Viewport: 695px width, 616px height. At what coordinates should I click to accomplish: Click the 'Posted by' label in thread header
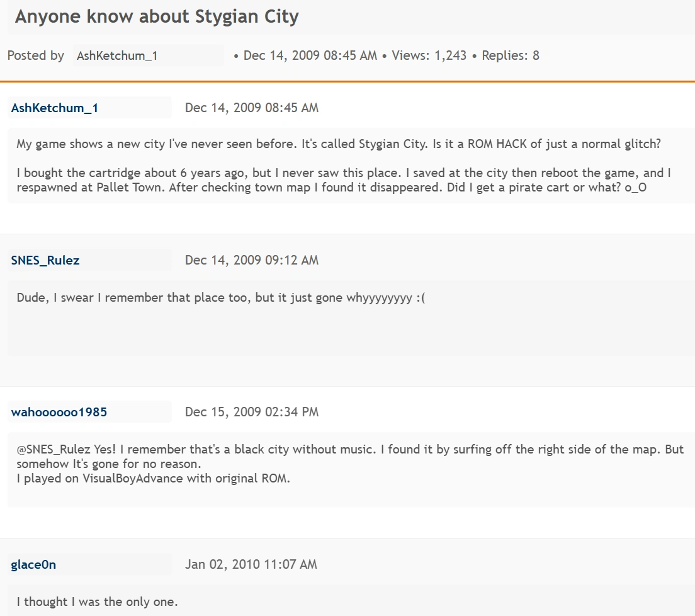[36, 55]
